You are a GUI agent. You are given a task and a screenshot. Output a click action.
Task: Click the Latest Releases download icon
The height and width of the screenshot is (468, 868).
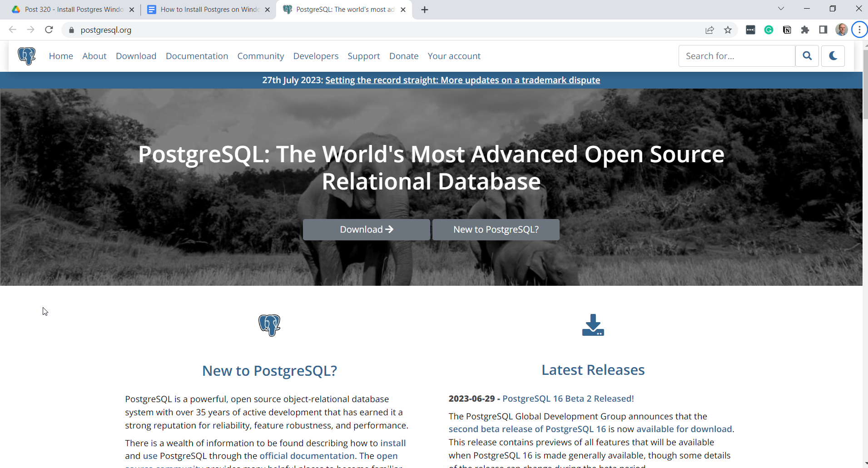click(593, 325)
